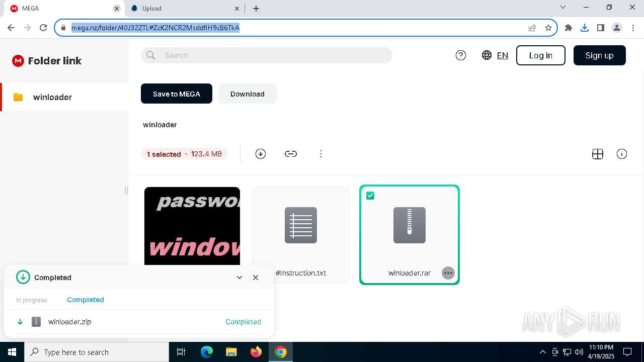Close the transfers panel
This screenshot has width=644, height=362.
click(x=256, y=278)
